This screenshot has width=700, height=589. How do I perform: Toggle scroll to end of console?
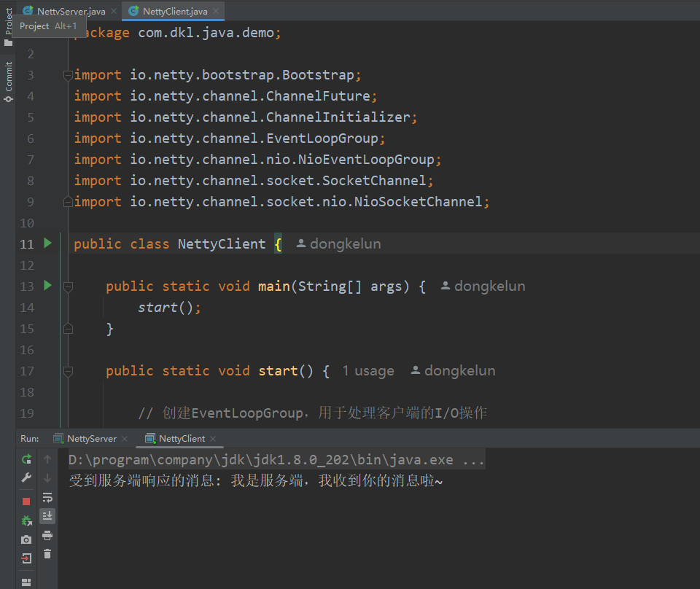pyautogui.click(x=47, y=516)
